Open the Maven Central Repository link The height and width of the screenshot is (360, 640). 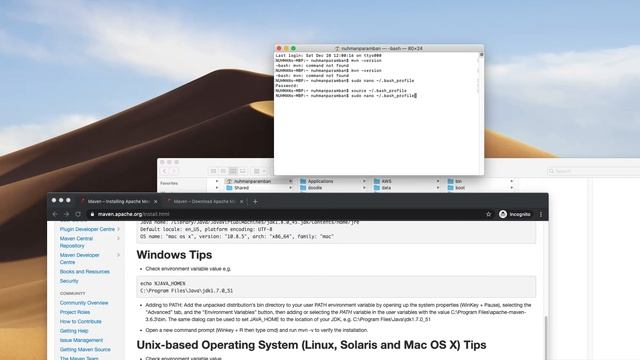click(x=76, y=242)
